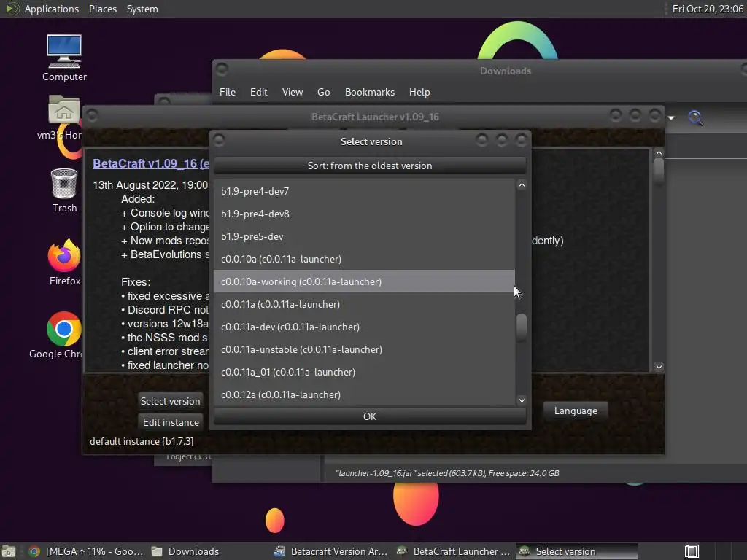747x560 pixels.
Task: Select version c0.0.11a-dev
Action: 364,327
